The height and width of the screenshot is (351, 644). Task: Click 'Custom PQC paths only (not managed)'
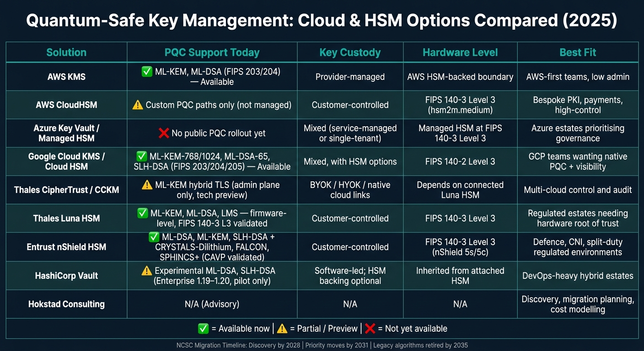click(218, 105)
